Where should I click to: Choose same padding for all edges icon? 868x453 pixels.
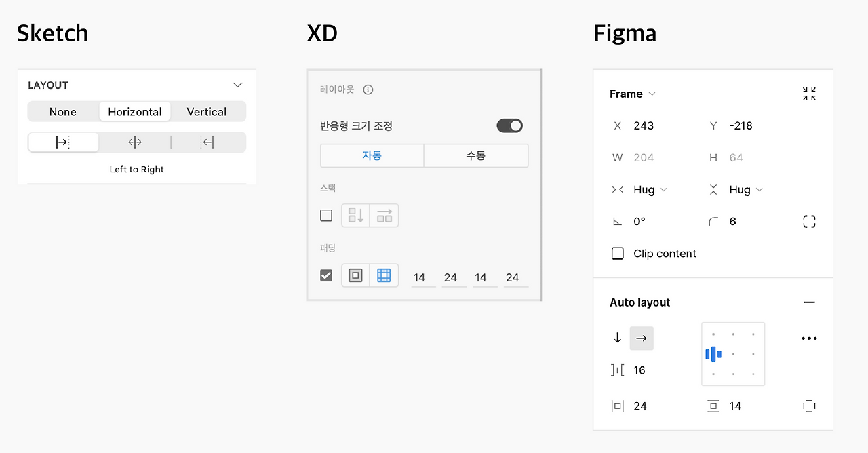[x=356, y=275]
